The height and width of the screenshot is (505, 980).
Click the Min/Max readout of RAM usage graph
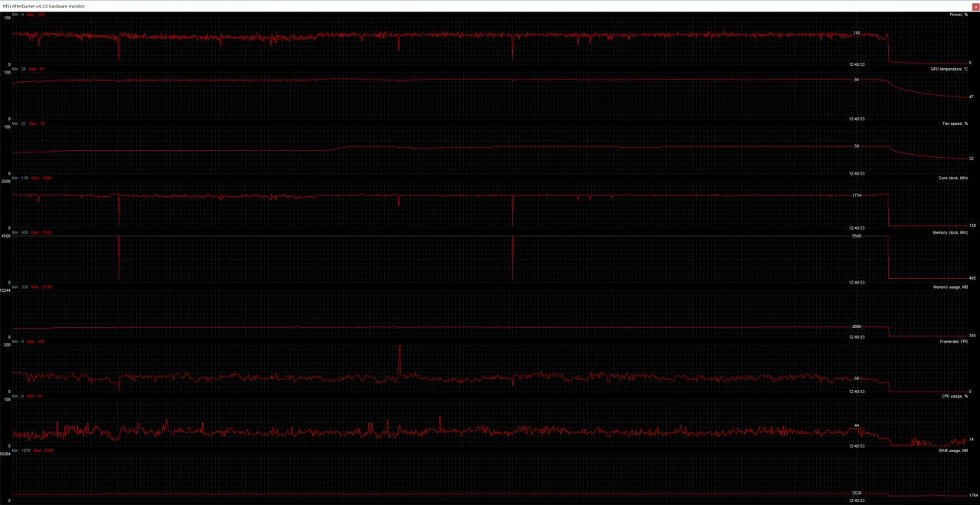pyautogui.click(x=33, y=451)
